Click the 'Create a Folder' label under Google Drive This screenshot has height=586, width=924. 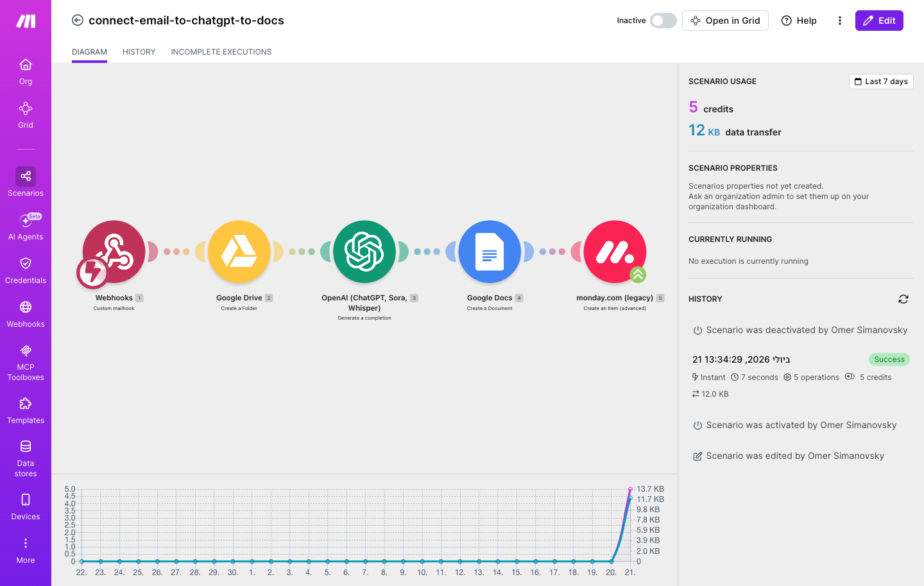(239, 308)
